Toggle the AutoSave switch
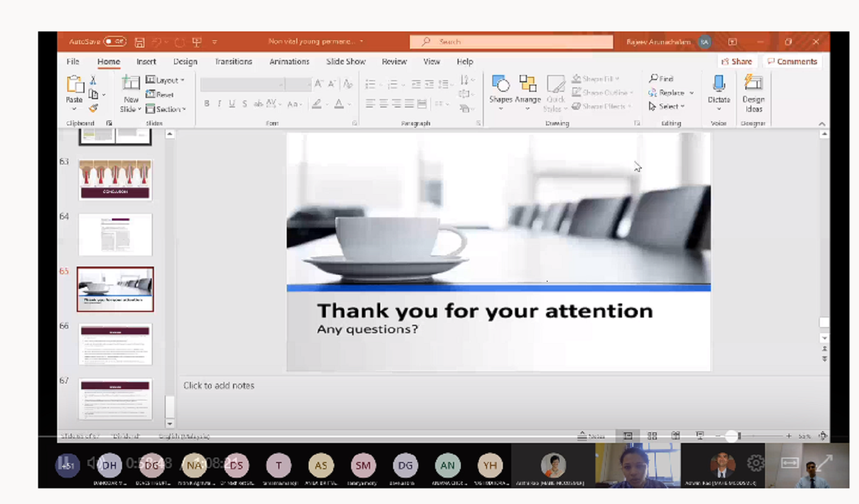 coord(115,41)
